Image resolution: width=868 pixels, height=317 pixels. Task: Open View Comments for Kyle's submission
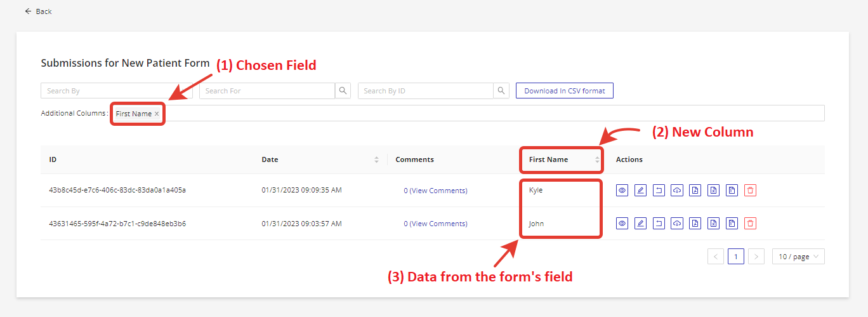coord(435,191)
